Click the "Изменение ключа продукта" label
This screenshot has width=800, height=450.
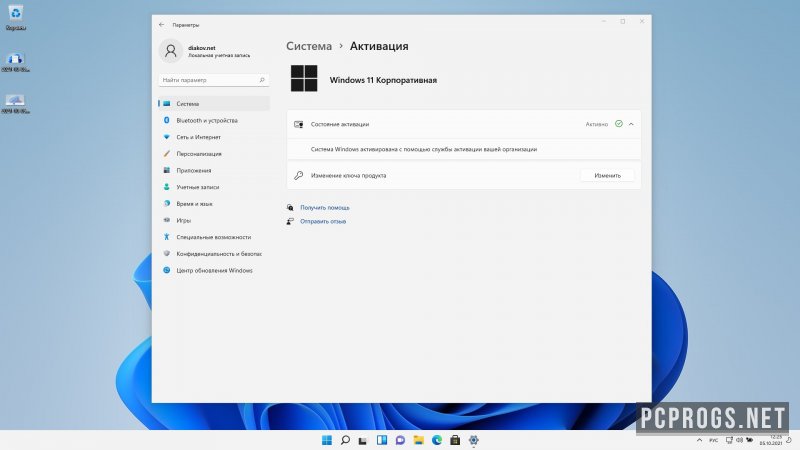(x=348, y=176)
